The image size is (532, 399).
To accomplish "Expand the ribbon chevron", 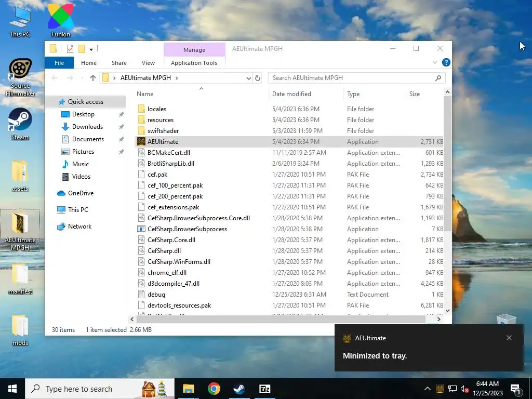I will pos(435,62).
